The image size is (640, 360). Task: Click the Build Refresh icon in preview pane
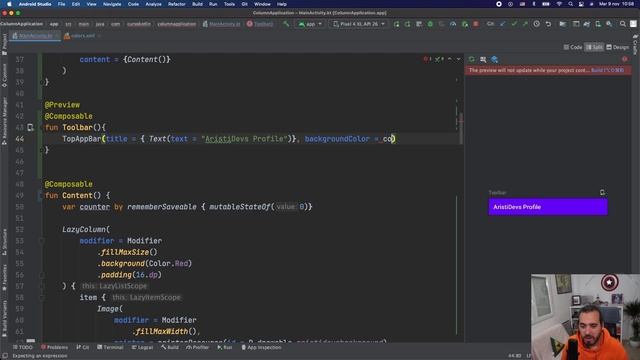coord(472,59)
